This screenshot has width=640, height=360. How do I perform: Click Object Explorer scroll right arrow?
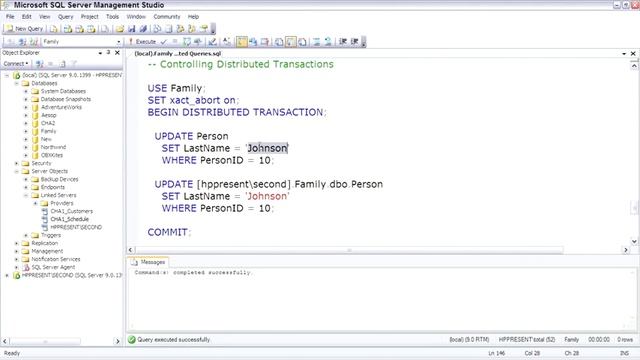point(117,341)
